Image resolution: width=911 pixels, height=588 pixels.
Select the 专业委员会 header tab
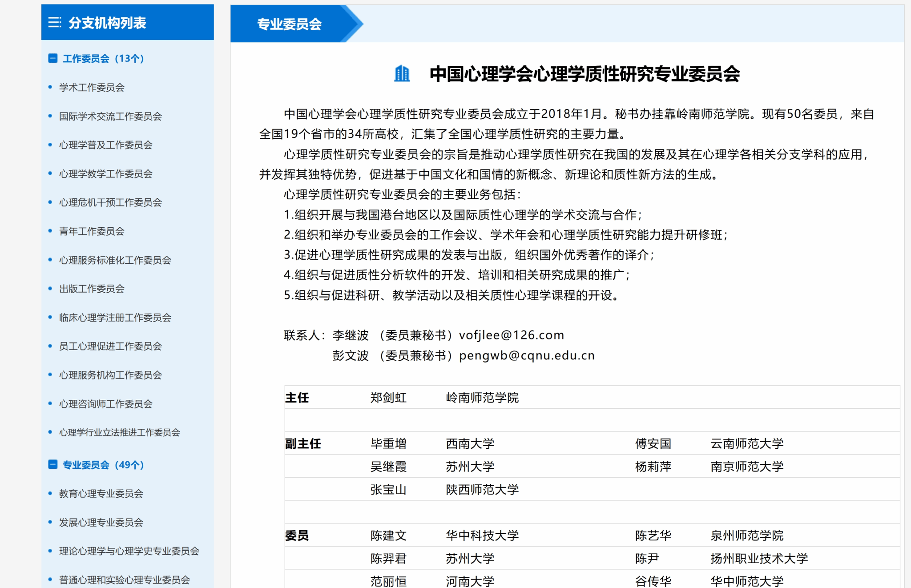tap(290, 24)
